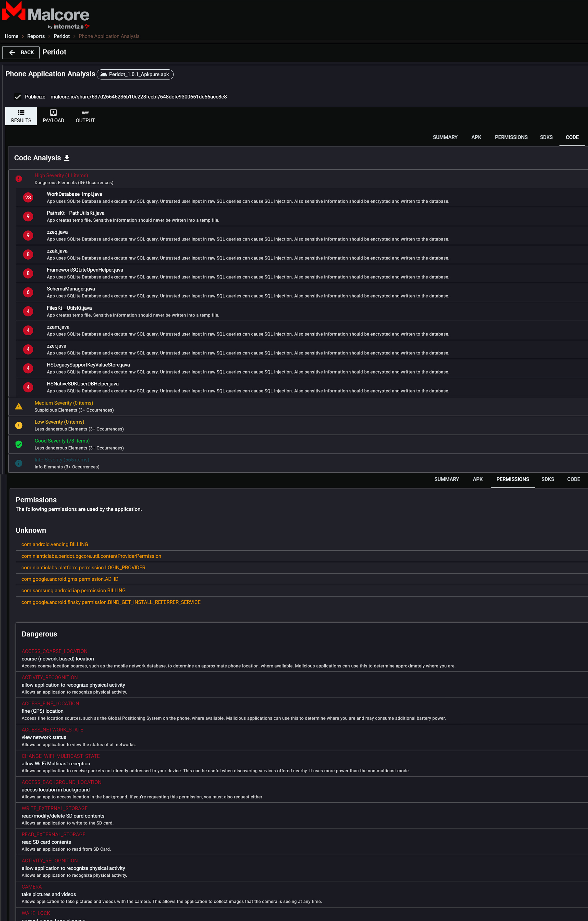Open the Payload tab
Viewport: 588px width, 921px height.
(53, 116)
